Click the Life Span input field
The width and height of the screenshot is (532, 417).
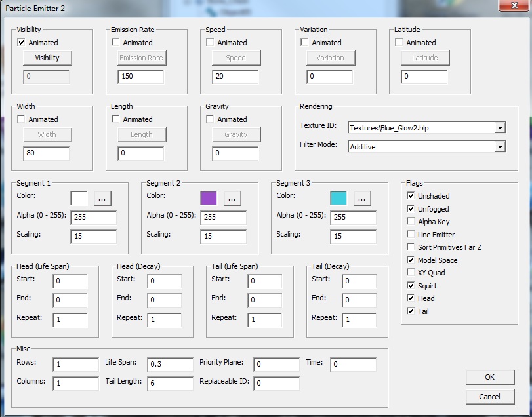click(x=171, y=365)
